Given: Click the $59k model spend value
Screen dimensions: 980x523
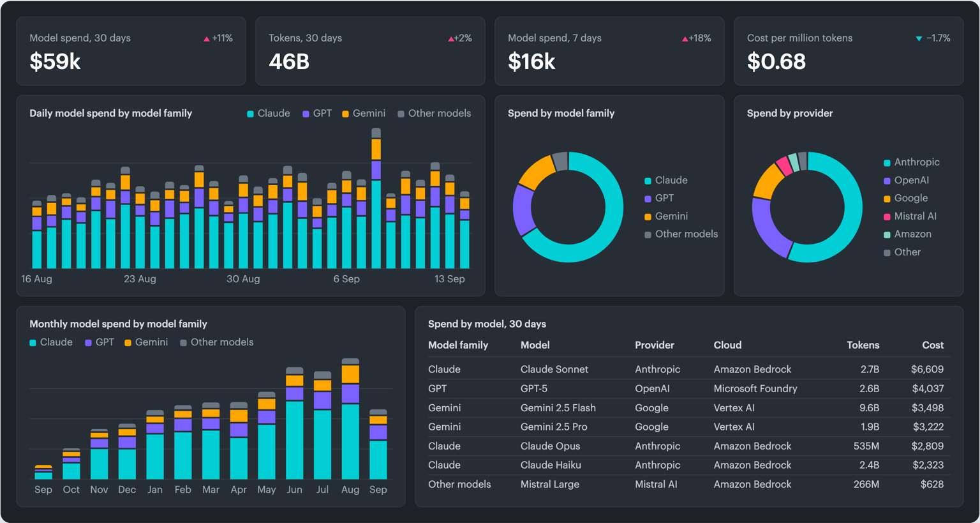Looking at the screenshot, I should coord(56,62).
